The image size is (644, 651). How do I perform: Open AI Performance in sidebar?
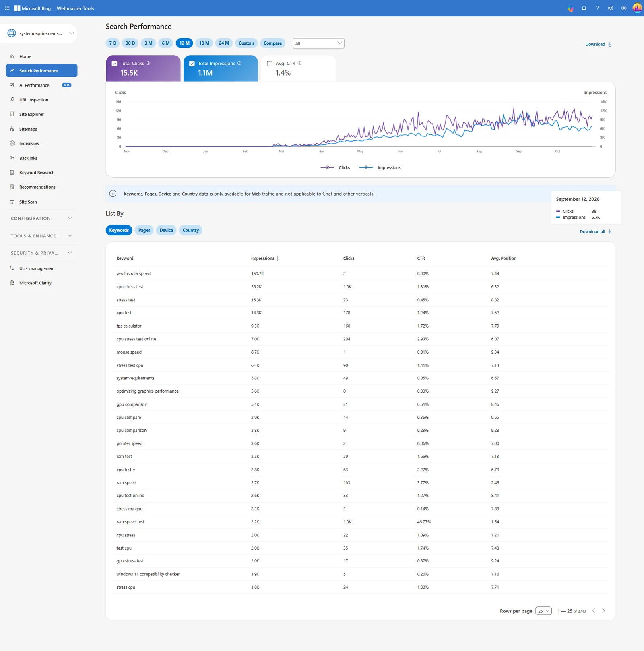click(41, 85)
